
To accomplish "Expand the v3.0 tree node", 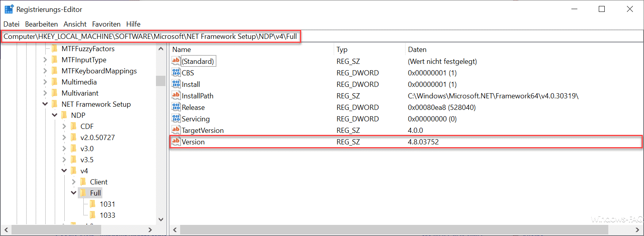I will tap(64, 149).
